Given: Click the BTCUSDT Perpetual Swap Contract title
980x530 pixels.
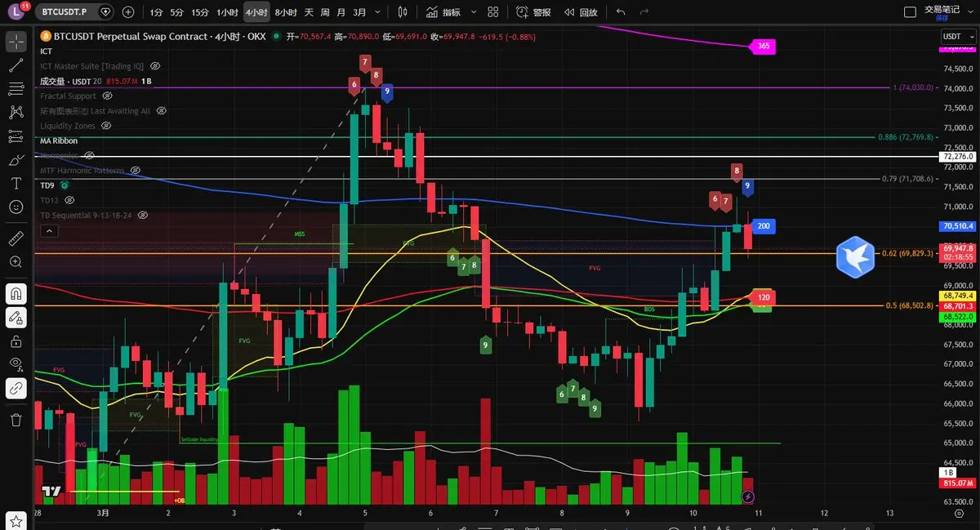Looking at the screenshot, I should 129,37.
